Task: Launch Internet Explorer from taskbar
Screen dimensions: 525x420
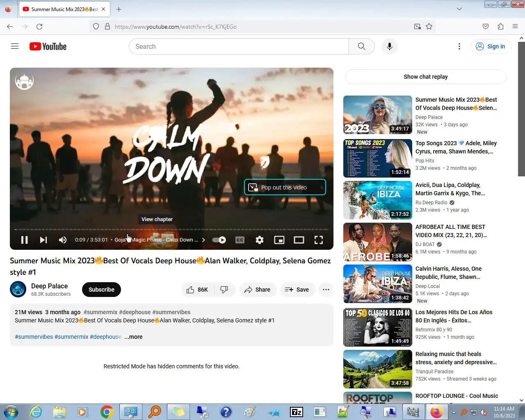Action: (36, 412)
